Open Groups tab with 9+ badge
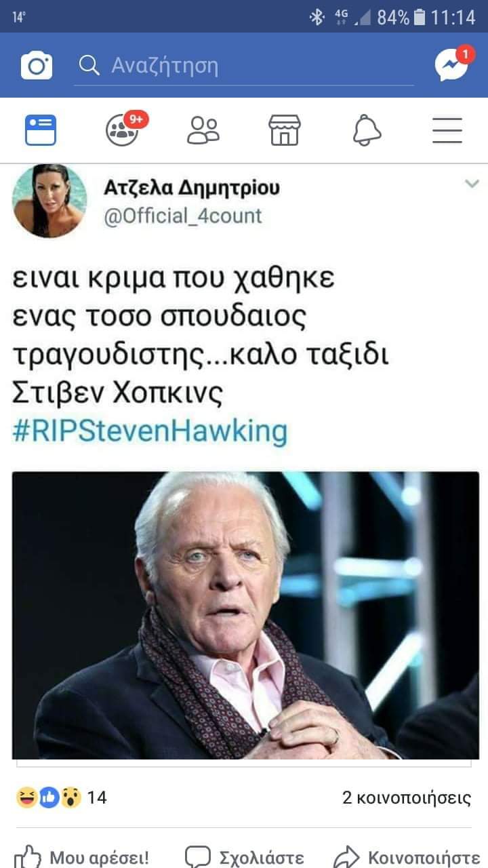488x868 pixels. pos(123,130)
